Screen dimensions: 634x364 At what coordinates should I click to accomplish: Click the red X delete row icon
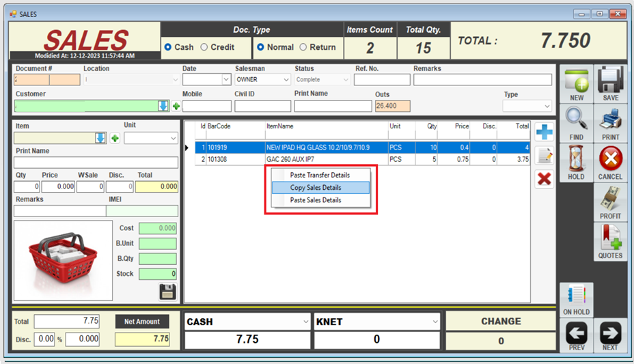pos(545,178)
